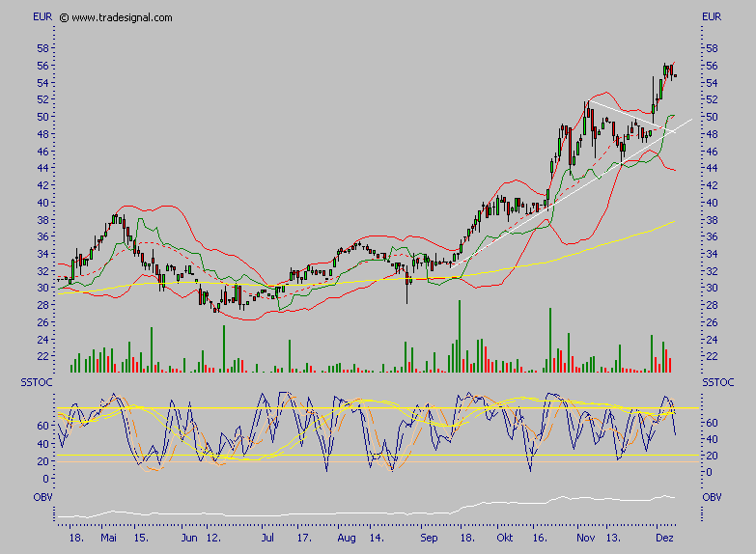Click the 17. date label after Jul

click(x=304, y=538)
